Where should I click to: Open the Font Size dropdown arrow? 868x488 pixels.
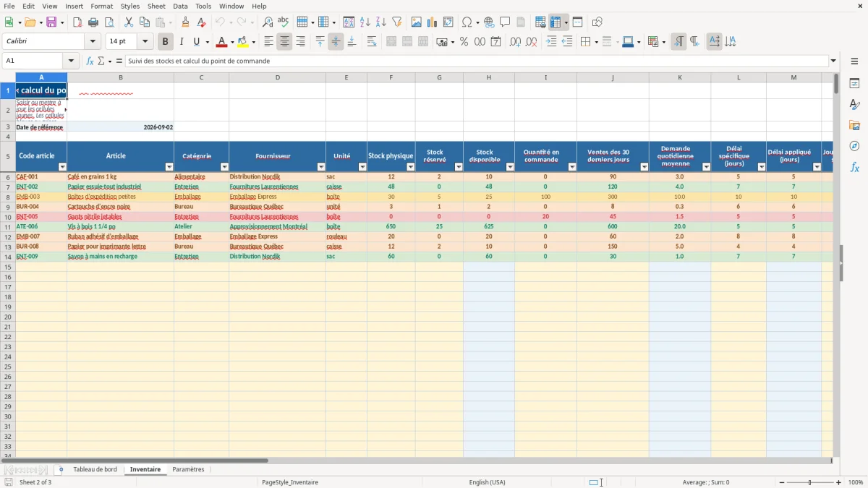[145, 42]
